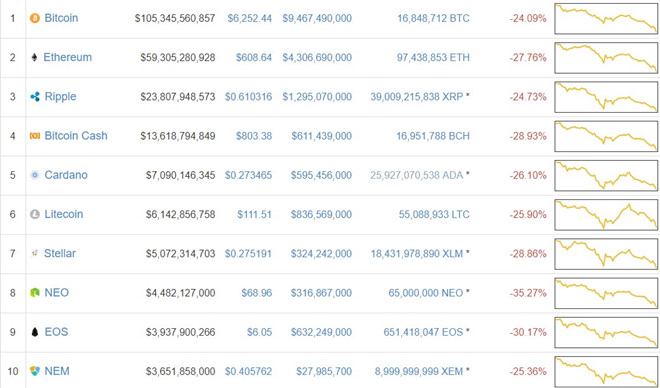Click the blue Ripple logo icon
The height and width of the screenshot is (388, 660).
(35, 97)
